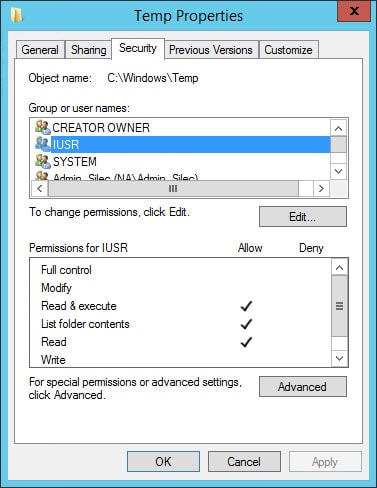
Task: Click the Full control permission row
Action: 180,270
